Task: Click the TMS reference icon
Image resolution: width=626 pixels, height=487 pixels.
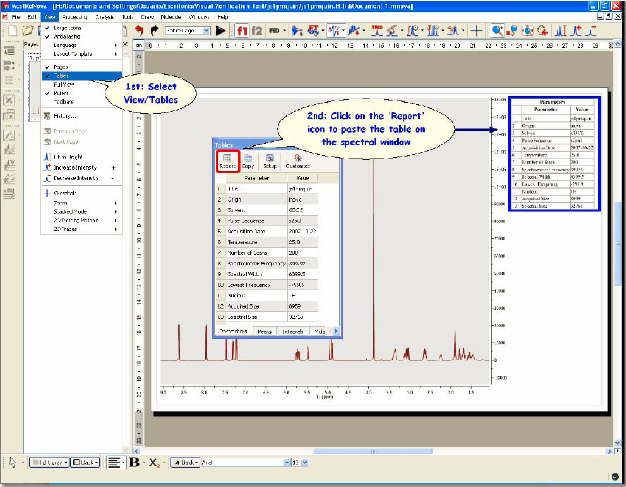Action: coord(376,30)
